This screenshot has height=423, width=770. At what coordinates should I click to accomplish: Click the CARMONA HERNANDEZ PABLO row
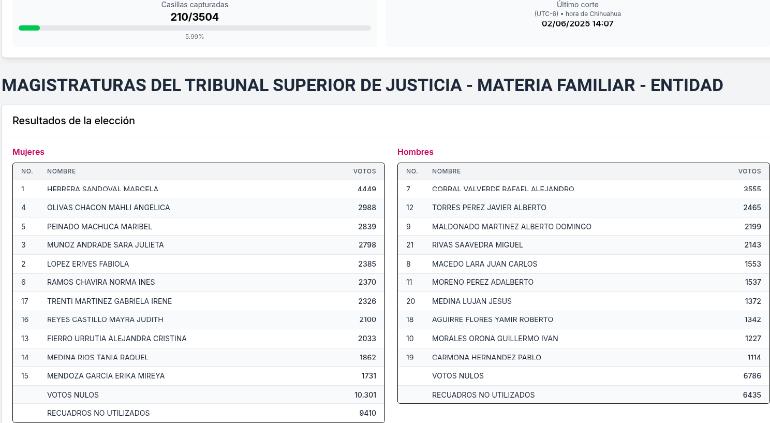pyautogui.click(x=583, y=357)
